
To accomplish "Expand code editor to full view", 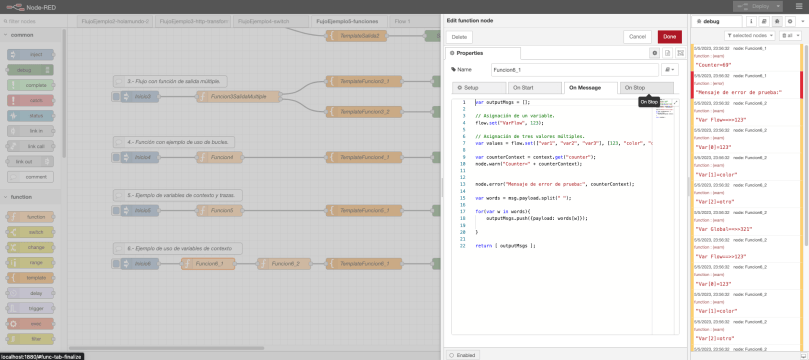I will 676,103.
